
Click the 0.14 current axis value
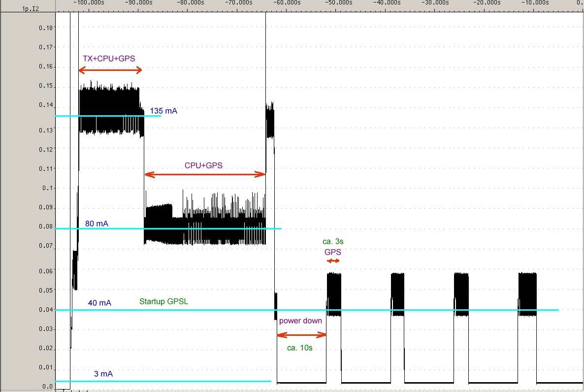click(46, 105)
